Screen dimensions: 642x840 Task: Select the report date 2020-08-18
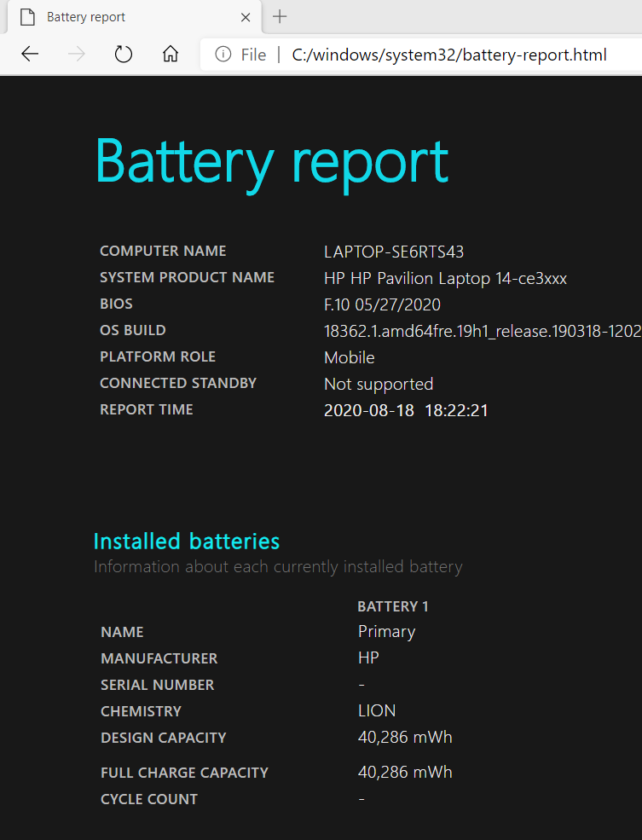click(x=369, y=410)
